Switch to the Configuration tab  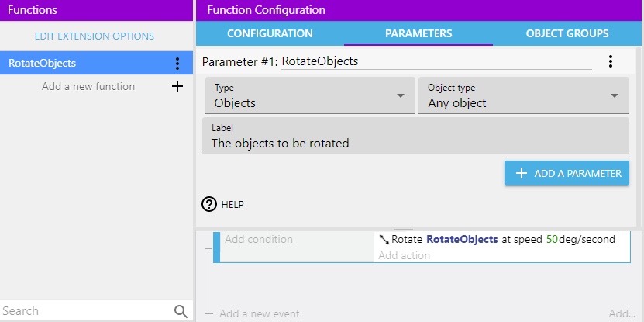pyautogui.click(x=270, y=33)
